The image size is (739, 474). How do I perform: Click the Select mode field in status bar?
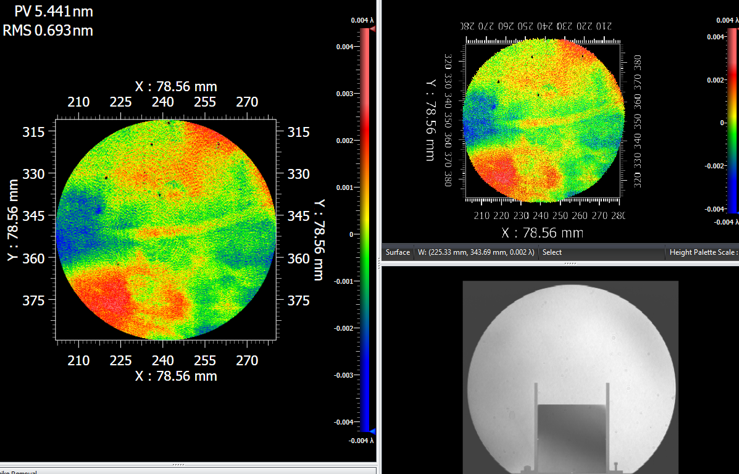point(552,252)
